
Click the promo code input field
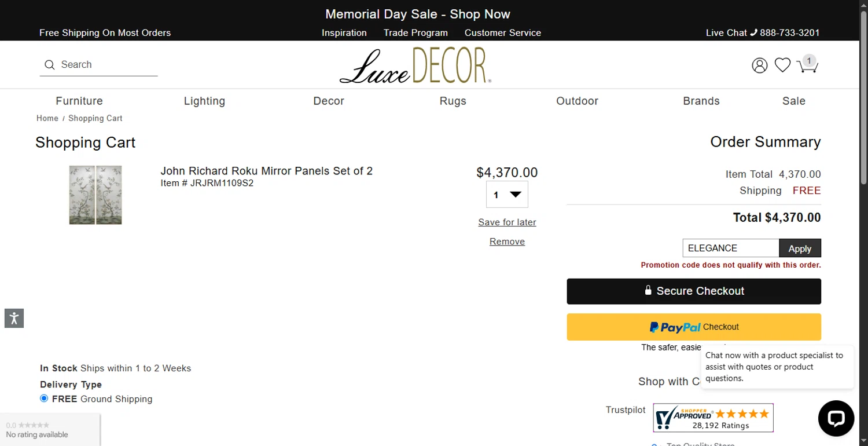point(730,248)
